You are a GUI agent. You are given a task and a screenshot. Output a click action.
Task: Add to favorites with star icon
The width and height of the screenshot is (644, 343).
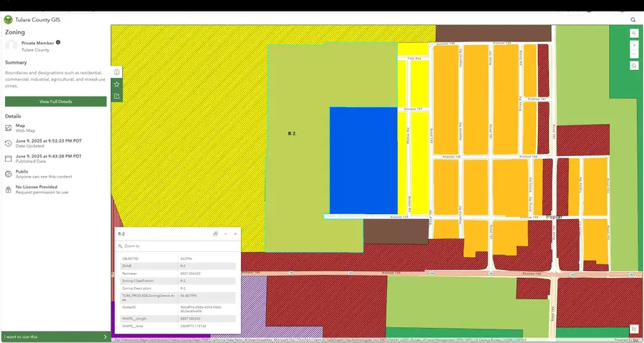[117, 84]
